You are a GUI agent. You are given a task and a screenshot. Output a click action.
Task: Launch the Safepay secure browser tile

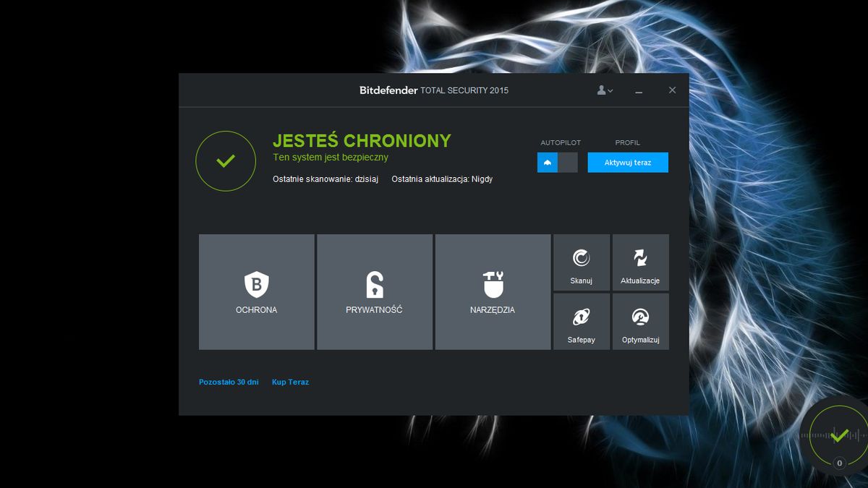[582, 322]
